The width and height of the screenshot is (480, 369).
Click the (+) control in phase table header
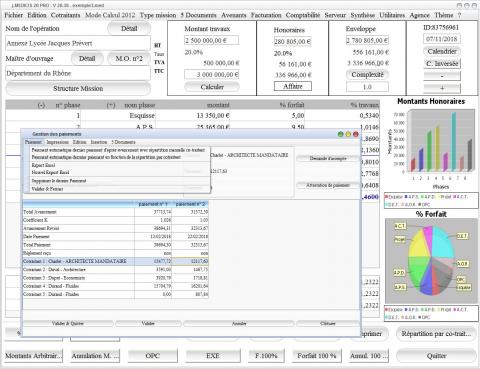point(111,105)
